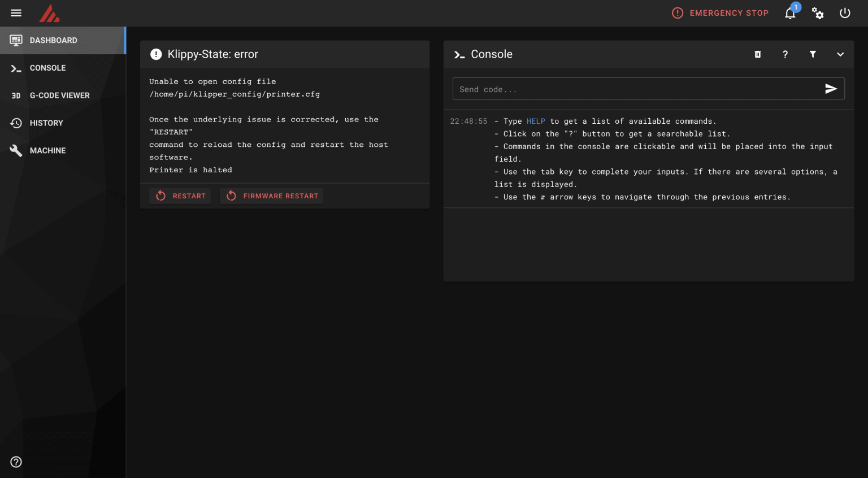Send the console command arrow

[831, 89]
